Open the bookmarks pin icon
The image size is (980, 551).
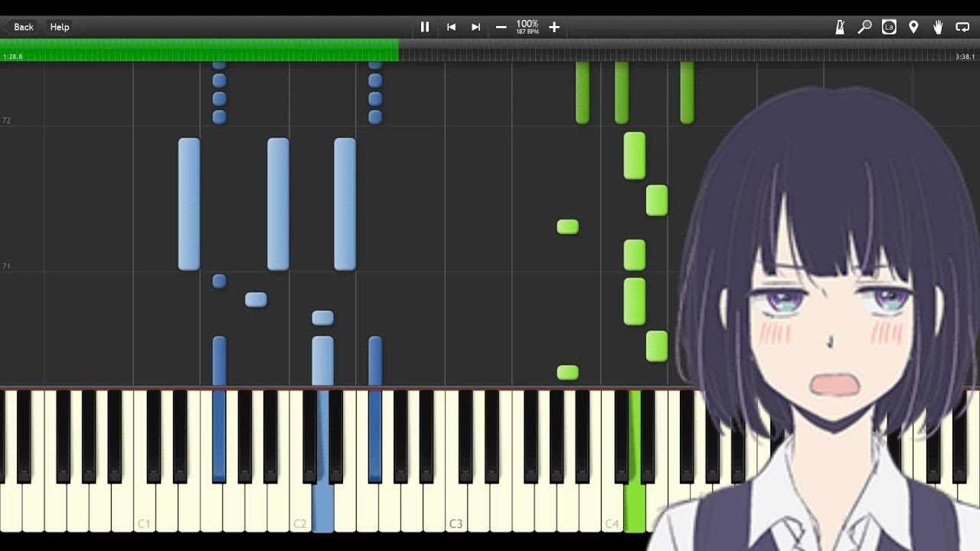pos(913,27)
